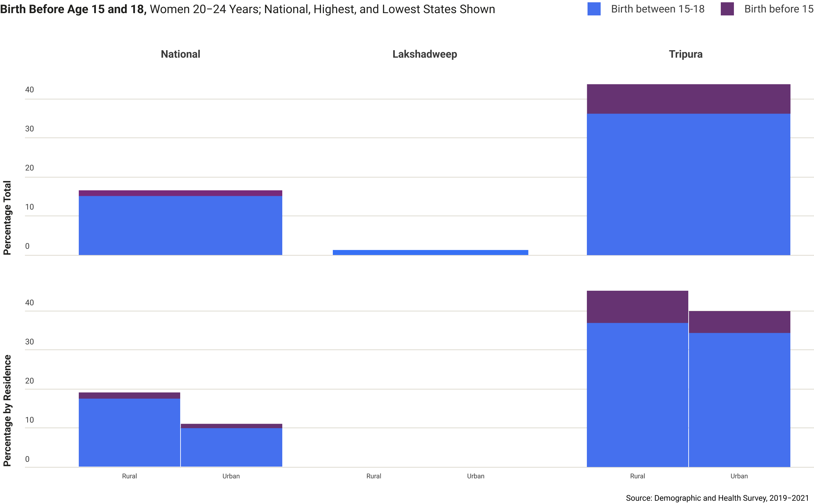Viewport: 814px width, 504px height.
Task: Click the '40' tick on the Percentage Total axis
Action: (x=29, y=89)
